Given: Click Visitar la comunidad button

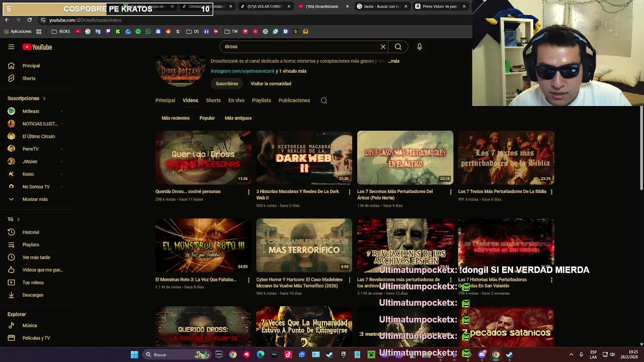Looking at the screenshot, I should [271, 84].
